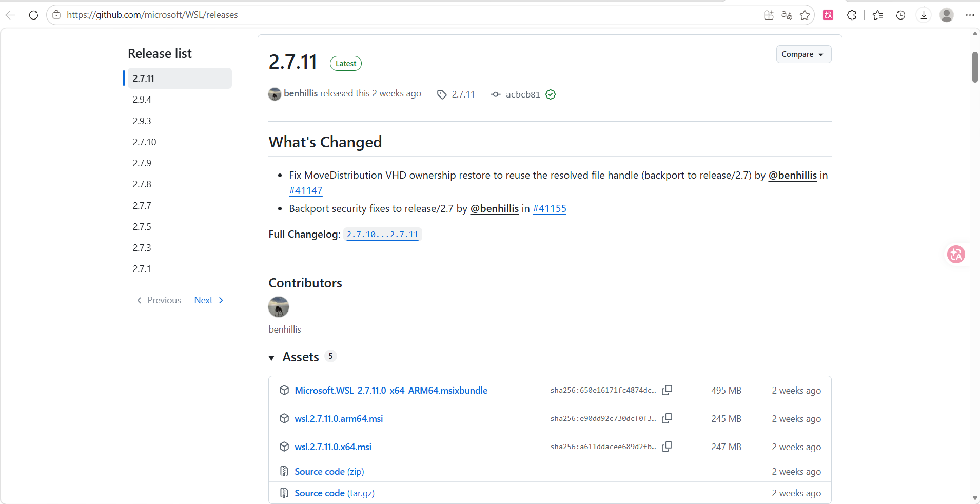Copy sha256 of the msixbundle asset
Screen dimensions: 980x504
pos(667,390)
